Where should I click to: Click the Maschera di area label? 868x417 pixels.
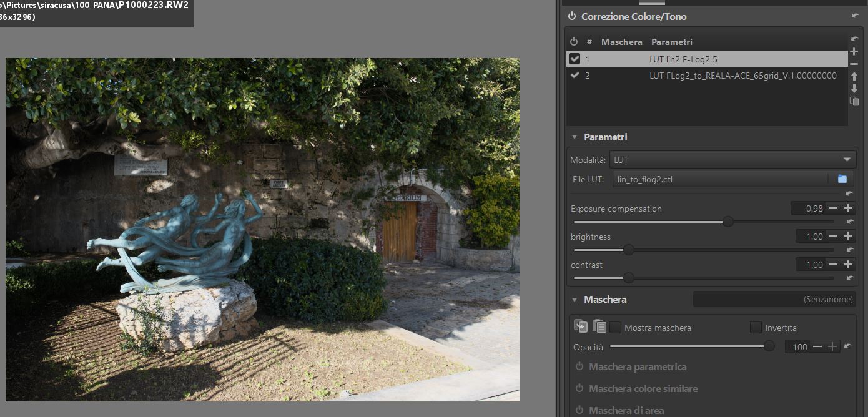coord(626,410)
